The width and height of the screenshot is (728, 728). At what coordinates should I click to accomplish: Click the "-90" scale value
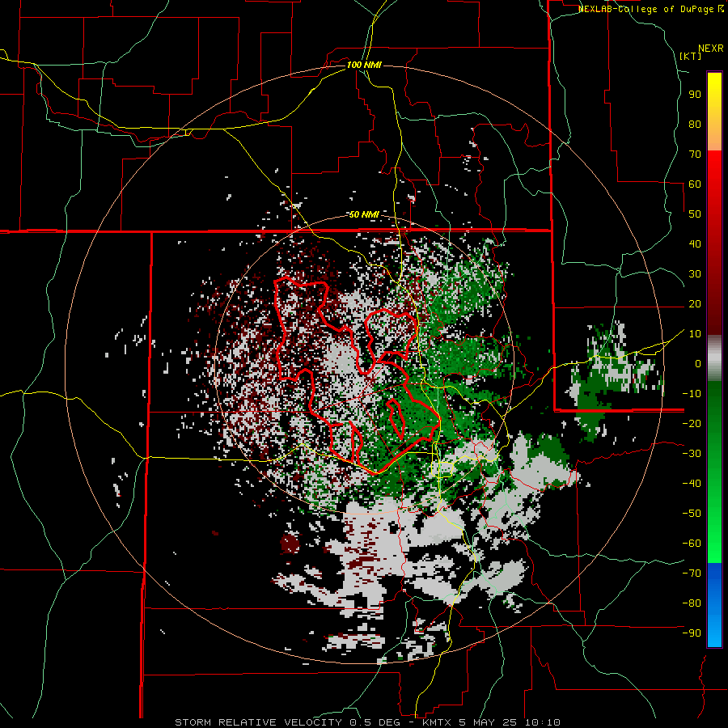[692, 633]
